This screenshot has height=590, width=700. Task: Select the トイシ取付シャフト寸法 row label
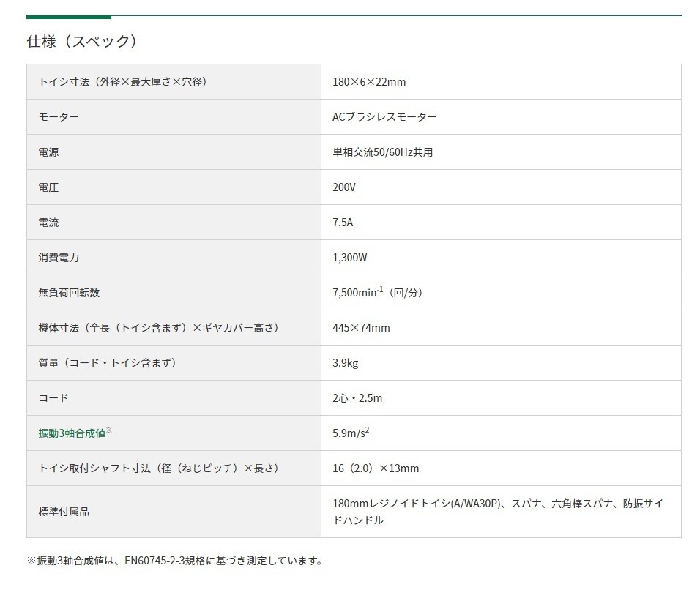pos(158,468)
